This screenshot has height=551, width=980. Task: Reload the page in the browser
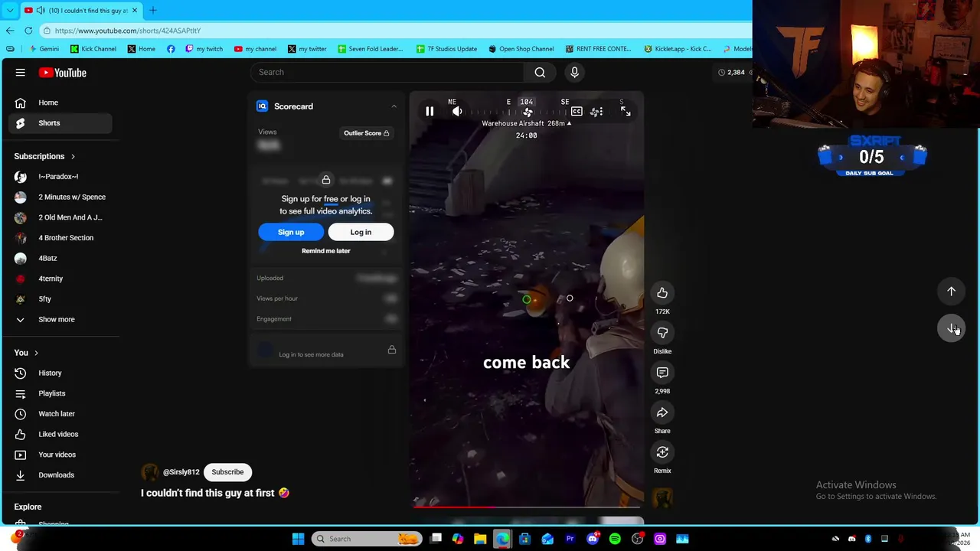coord(28,31)
